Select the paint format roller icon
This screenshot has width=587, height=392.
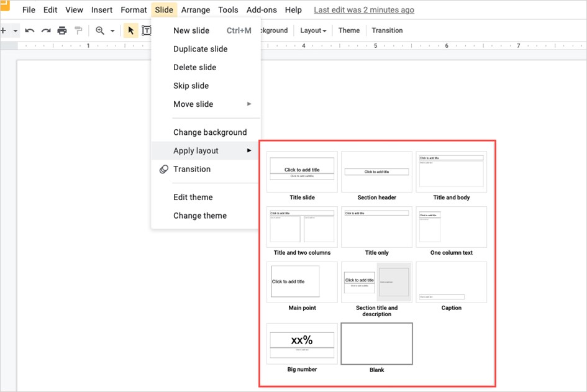pyautogui.click(x=78, y=30)
